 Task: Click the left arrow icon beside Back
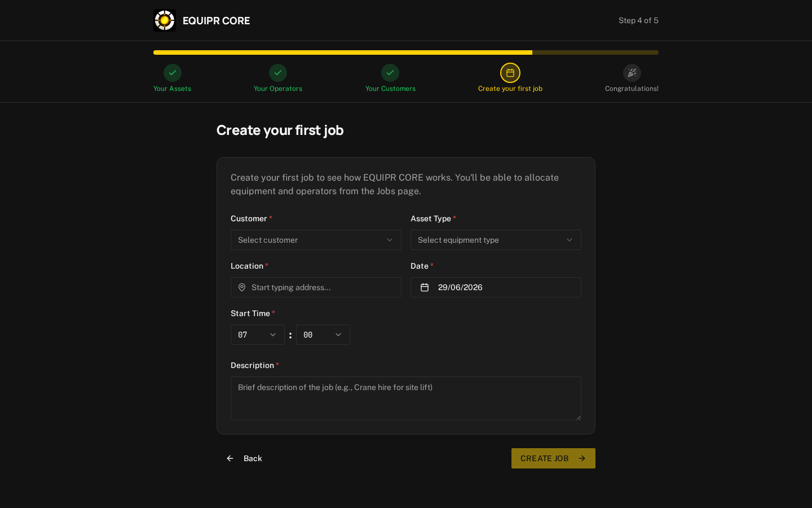(230, 458)
